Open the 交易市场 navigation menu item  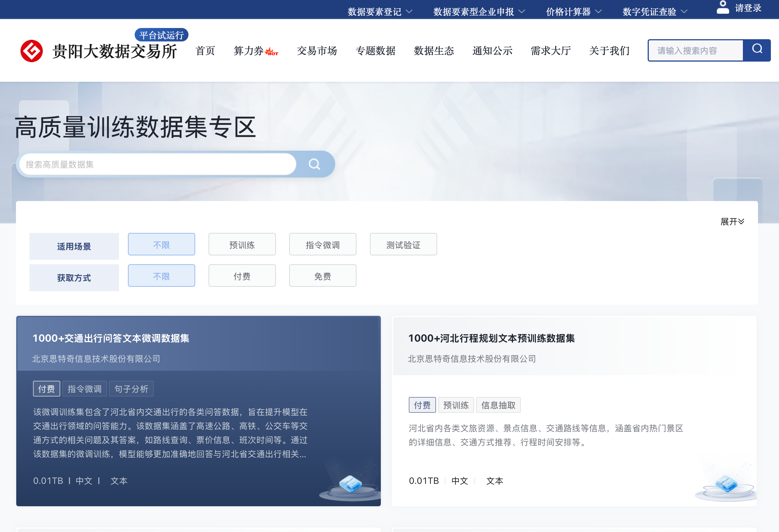(x=316, y=51)
